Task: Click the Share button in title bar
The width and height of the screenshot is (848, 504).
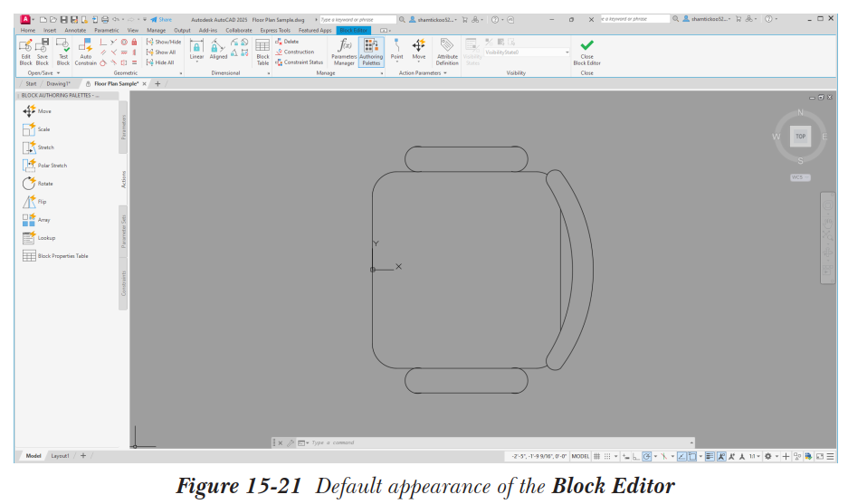Action: tap(161, 20)
